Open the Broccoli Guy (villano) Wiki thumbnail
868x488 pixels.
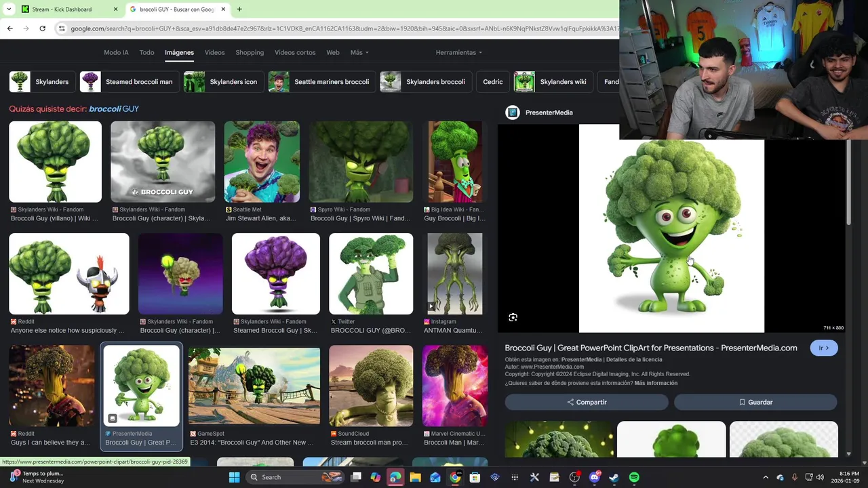pos(55,162)
